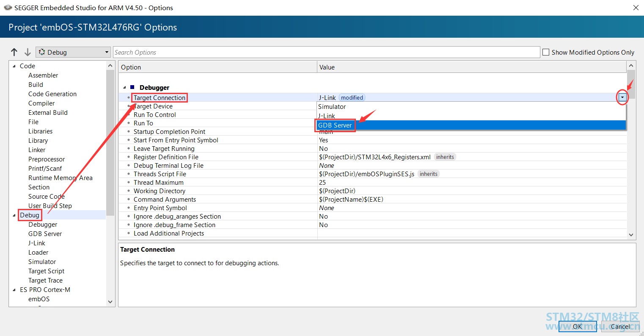Select Simulator in the category tree

coord(42,262)
